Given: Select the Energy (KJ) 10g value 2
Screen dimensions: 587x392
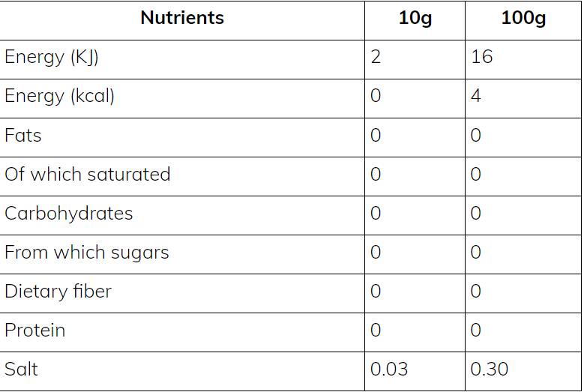Looking at the screenshot, I should click(x=376, y=57).
